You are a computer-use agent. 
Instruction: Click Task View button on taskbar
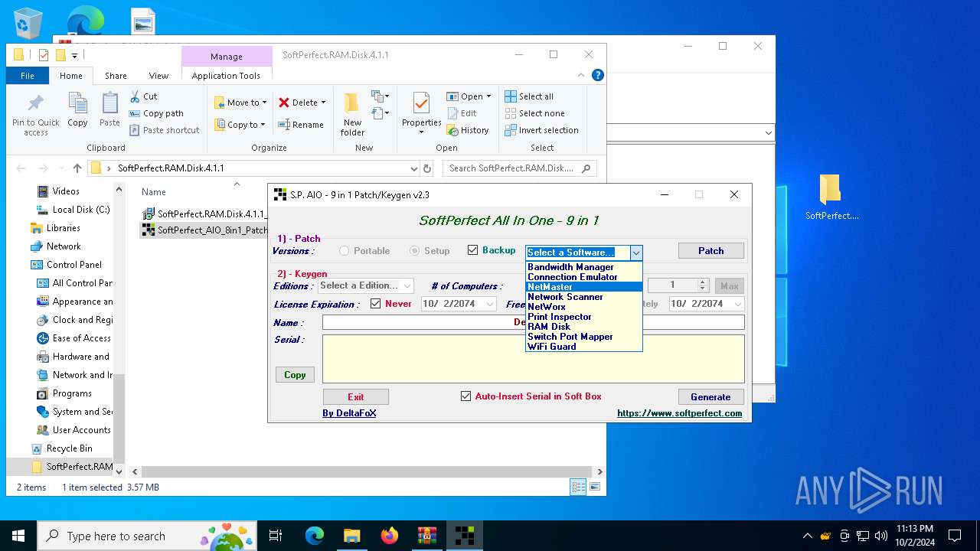276,536
